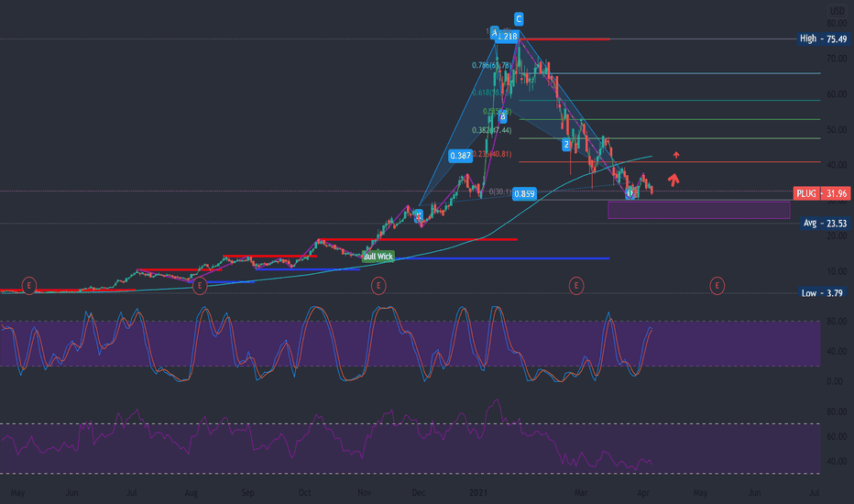The image size is (854, 504).
Task: Select the red horizontal line at the 75.49 high
Action: 564,39
